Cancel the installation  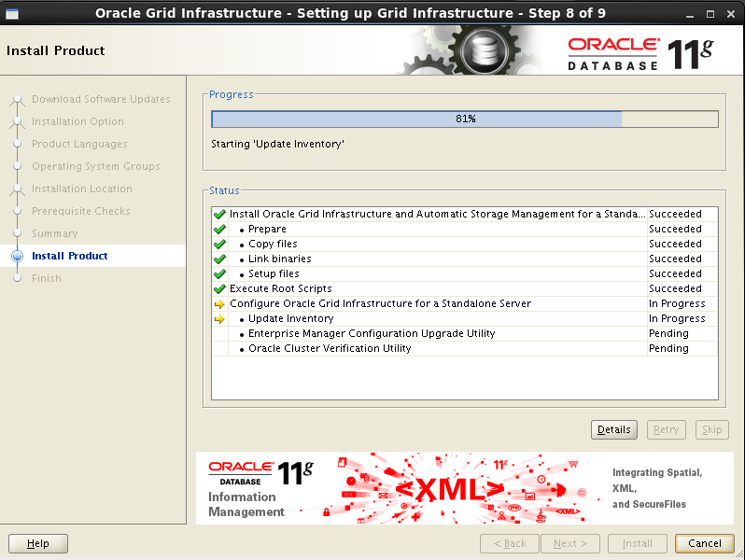click(x=705, y=543)
